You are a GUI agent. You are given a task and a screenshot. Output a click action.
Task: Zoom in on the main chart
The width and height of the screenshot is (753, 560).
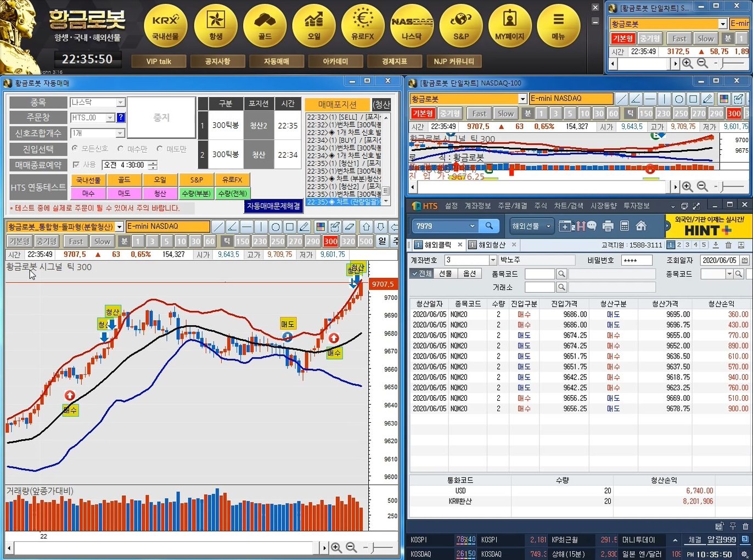(336, 547)
